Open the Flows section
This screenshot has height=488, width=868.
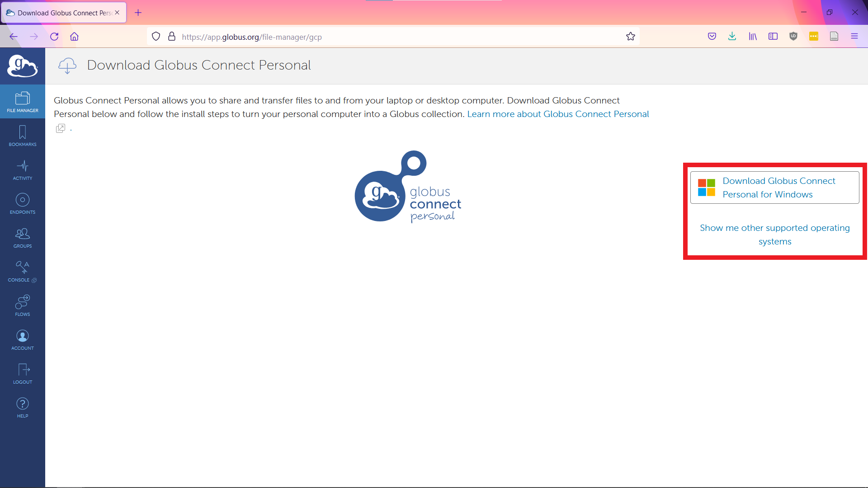[23, 305]
